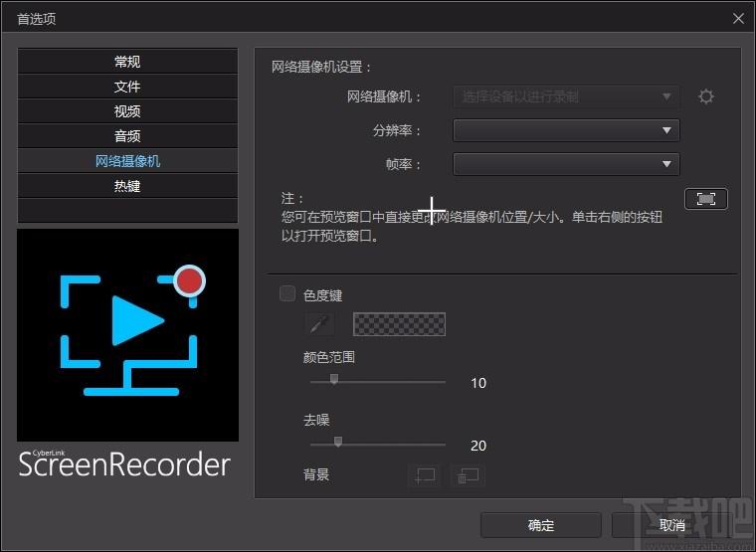Expand the 分辨率 dropdown

[566, 130]
